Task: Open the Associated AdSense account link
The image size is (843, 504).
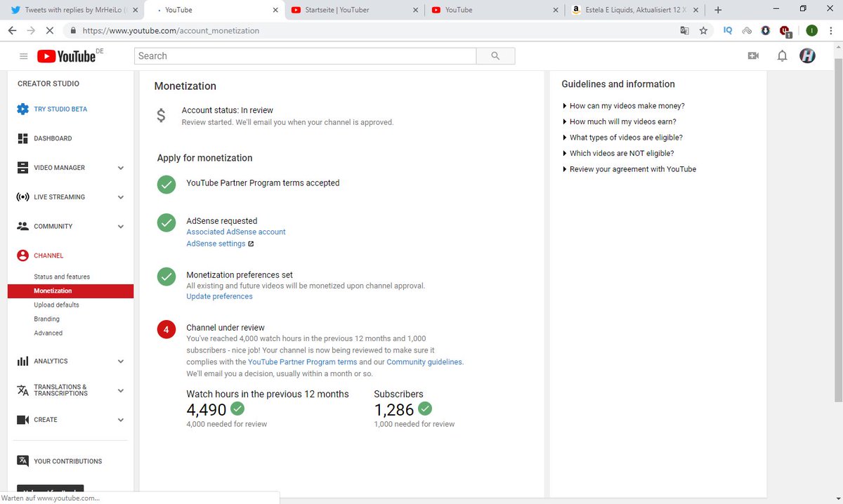Action: [236, 232]
